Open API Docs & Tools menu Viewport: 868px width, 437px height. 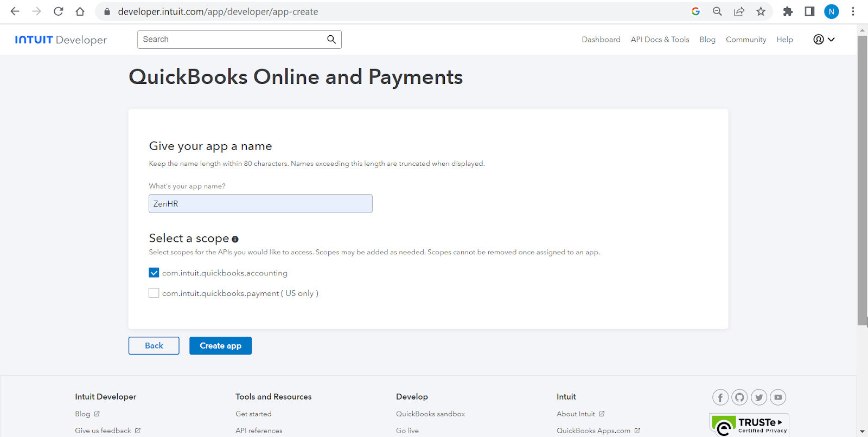pyautogui.click(x=660, y=40)
